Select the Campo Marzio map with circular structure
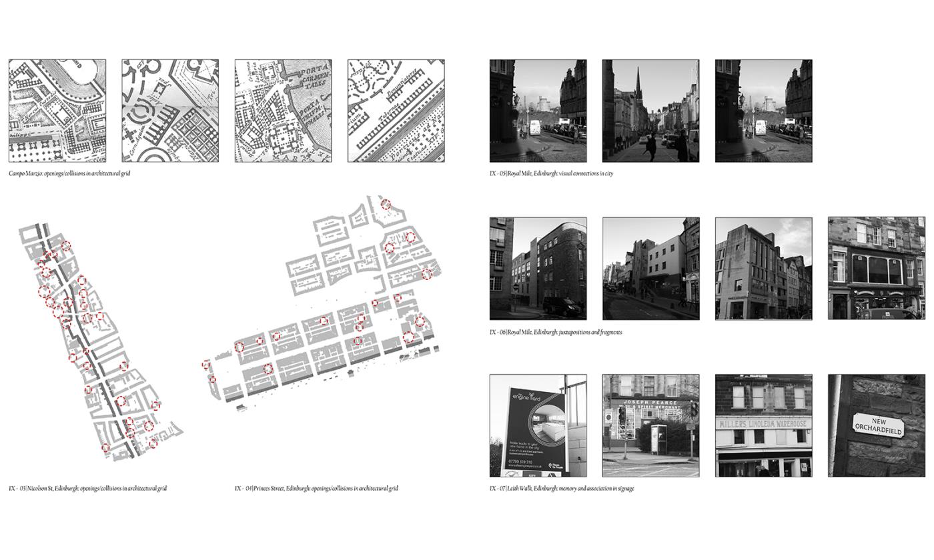Screen dimensions: 934x560 (170, 111)
